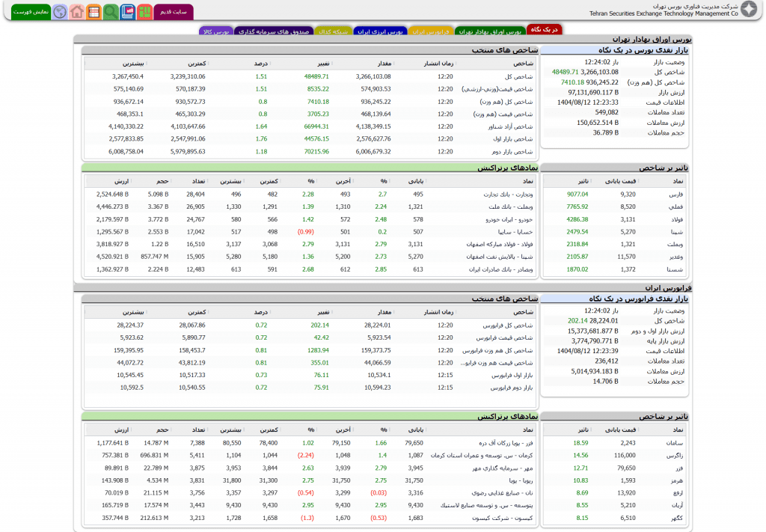The image size is (766, 532).
Task: Open the سایت قدیم old site button
Action: (174, 12)
